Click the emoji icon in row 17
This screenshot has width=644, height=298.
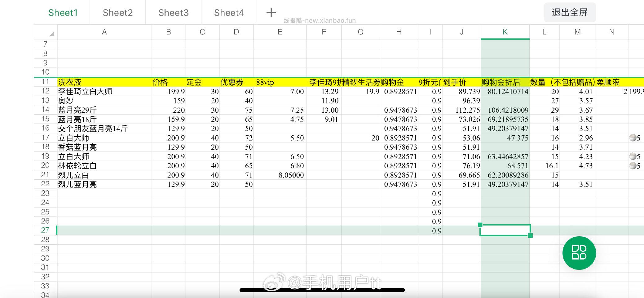click(633, 138)
